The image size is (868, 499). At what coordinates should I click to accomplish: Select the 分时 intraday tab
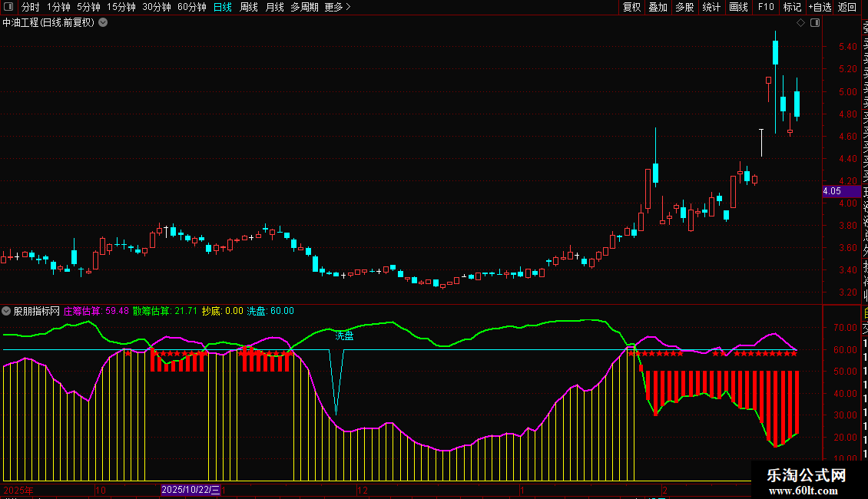(x=30, y=8)
